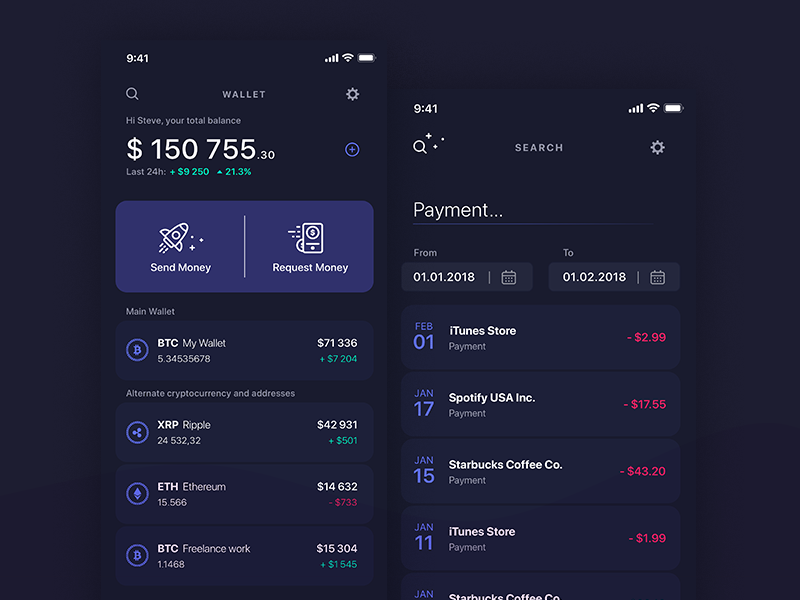Tap the Request Money phone icon
Viewport: 800px width, 600px height.
point(307,238)
